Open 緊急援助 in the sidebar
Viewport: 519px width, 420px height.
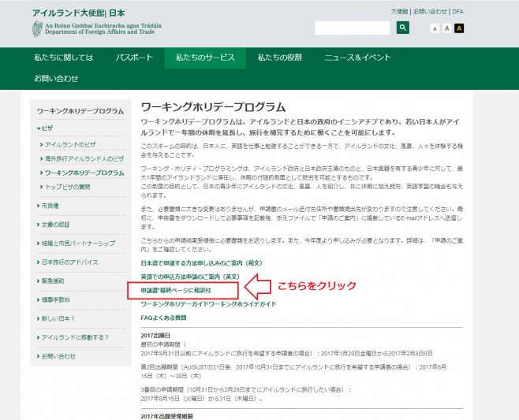point(54,281)
